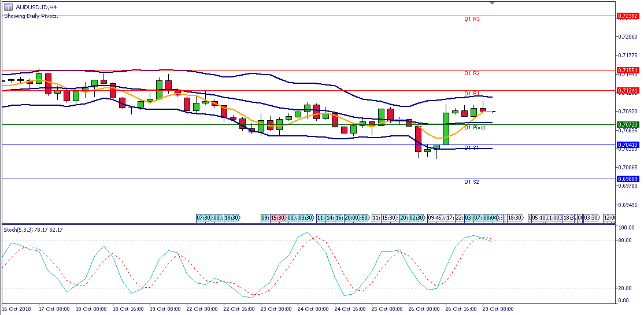Click the green 0.70720 pivot price tag
The image size is (644, 315).
627,124
